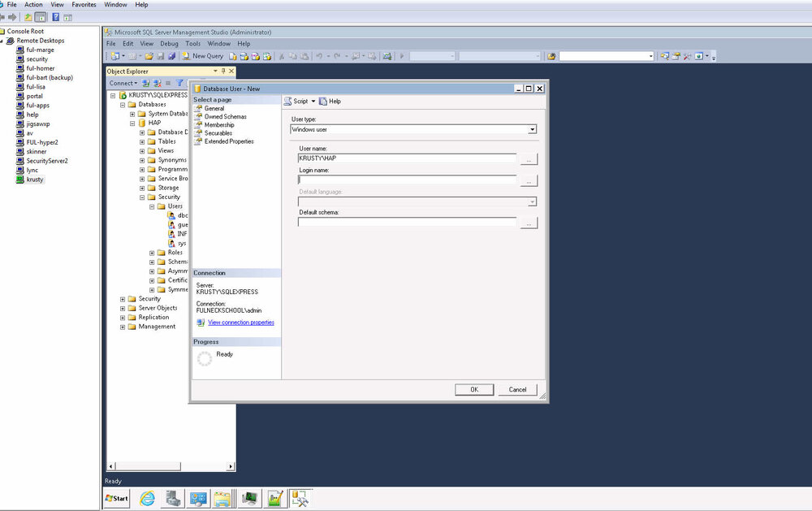Click the browse button beside Login name

(x=529, y=181)
